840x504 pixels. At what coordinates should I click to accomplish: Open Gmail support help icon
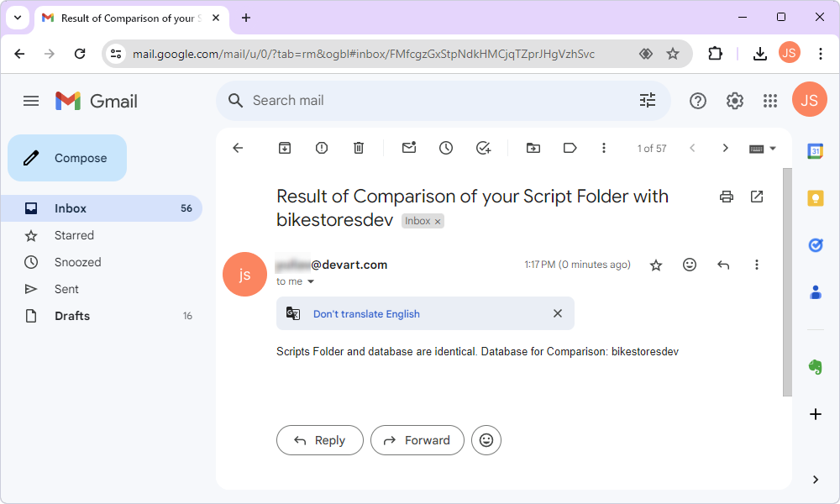coord(697,101)
